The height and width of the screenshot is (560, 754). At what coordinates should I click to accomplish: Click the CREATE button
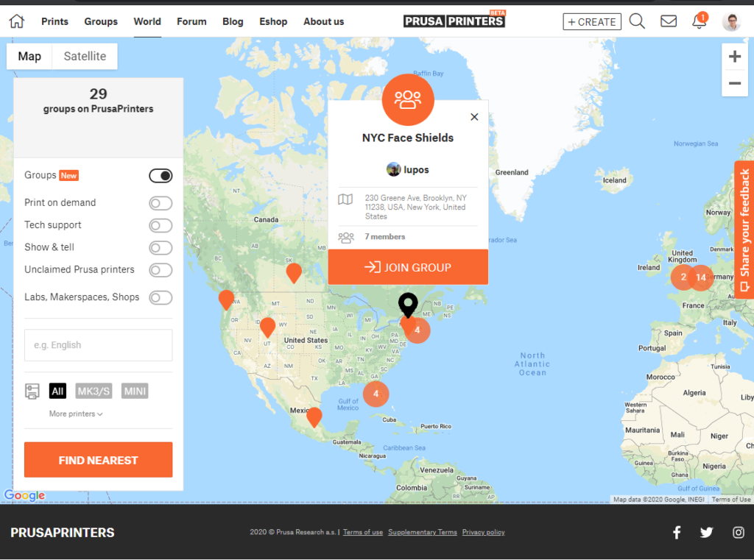[x=592, y=21]
